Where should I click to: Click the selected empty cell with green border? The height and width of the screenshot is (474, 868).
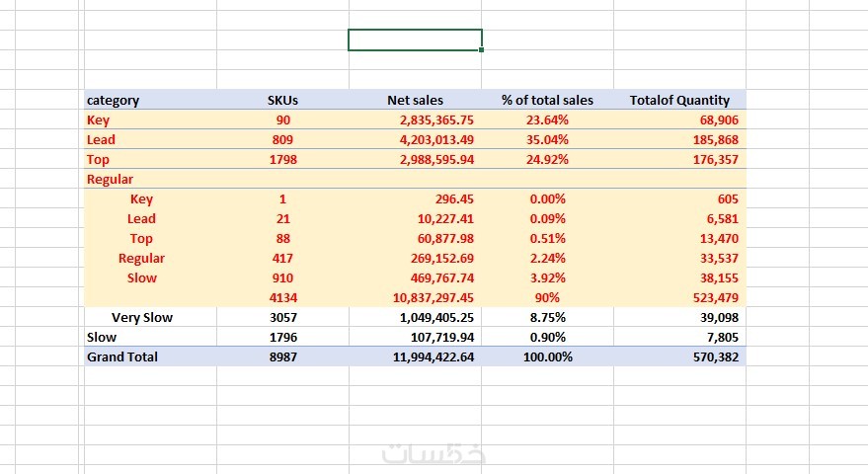415,39
